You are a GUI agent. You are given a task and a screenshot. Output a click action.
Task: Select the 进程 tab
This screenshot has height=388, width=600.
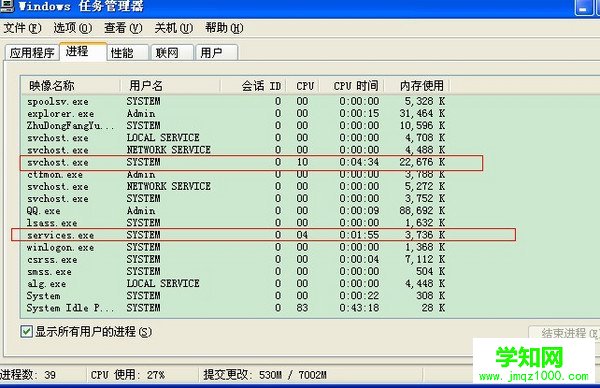point(83,51)
